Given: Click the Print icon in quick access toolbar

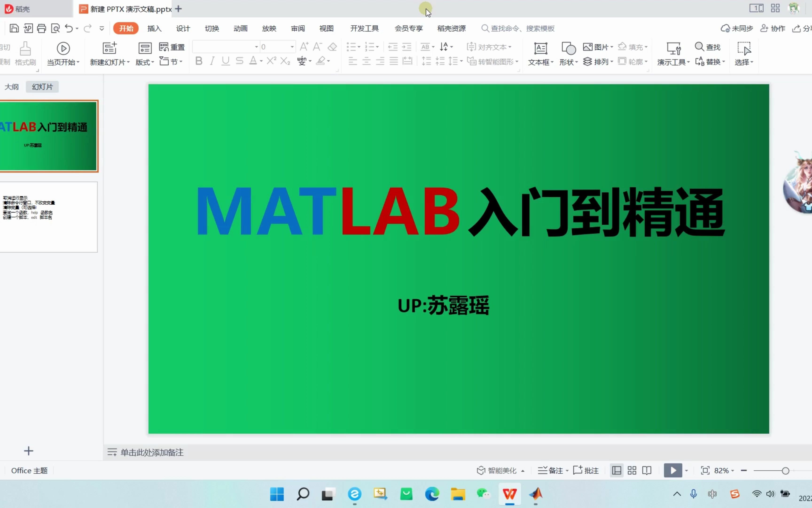Looking at the screenshot, I should pyautogui.click(x=42, y=28).
